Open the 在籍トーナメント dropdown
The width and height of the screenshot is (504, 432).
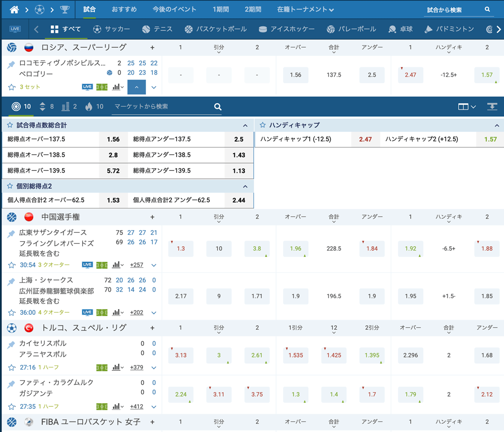click(x=305, y=10)
